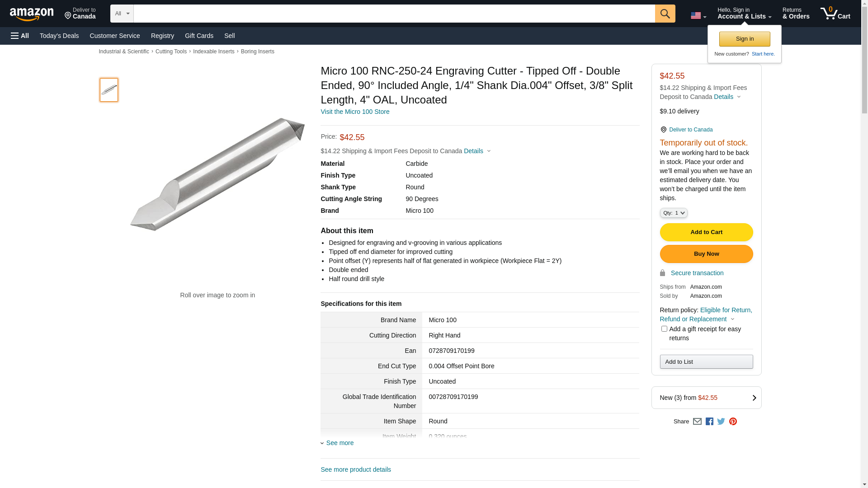Open the country flag language selector
Viewport: 868px width, 488px height.
click(x=698, y=15)
